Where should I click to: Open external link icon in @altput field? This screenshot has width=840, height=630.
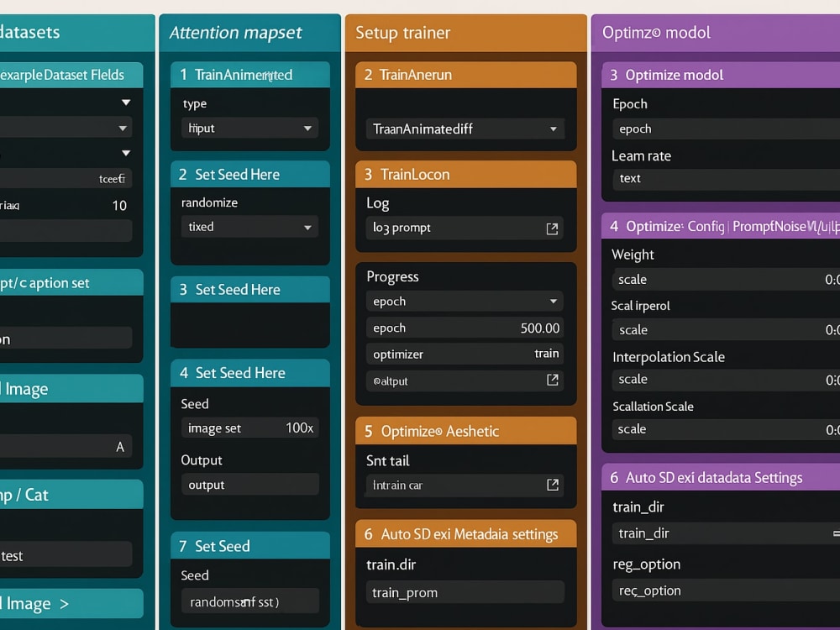tap(553, 380)
